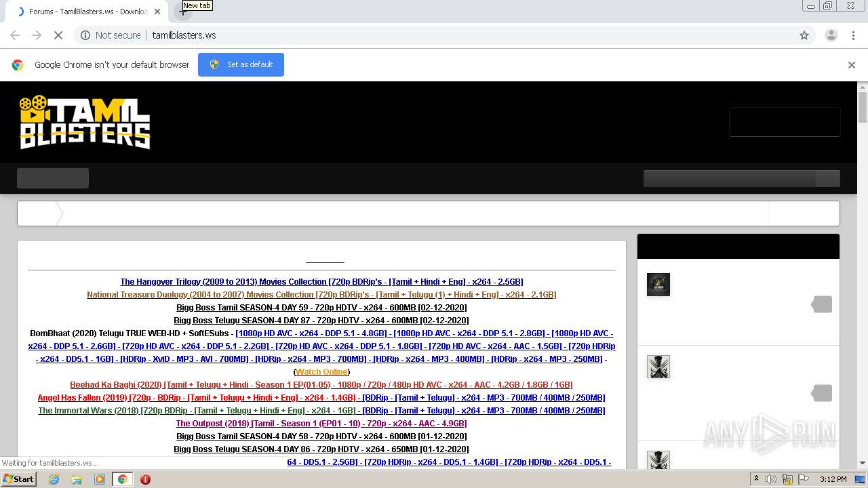Image resolution: width=868 pixels, height=488 pixels.
Task: Open National Treasure Duology collection link
Action: [321, 295]
